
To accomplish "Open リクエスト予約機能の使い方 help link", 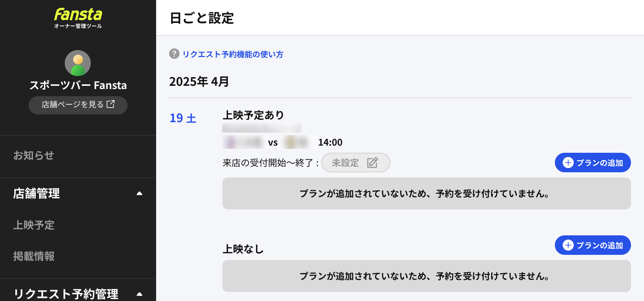I will (x=233, y=54).
